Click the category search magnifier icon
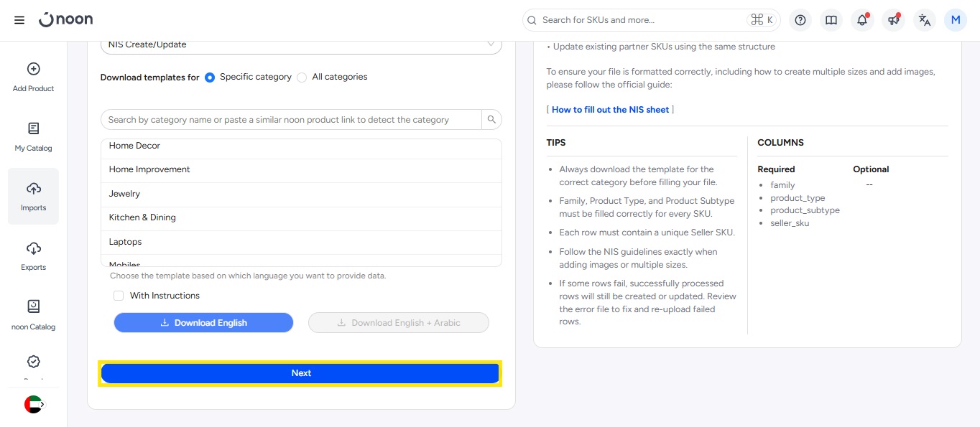 click(491, 120)
